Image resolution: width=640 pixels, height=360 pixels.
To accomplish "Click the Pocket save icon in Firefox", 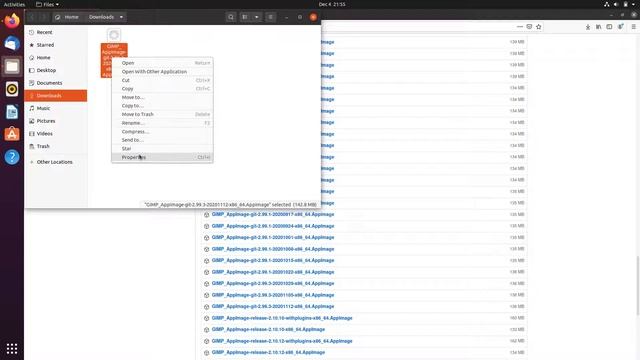I will (529, 27).
